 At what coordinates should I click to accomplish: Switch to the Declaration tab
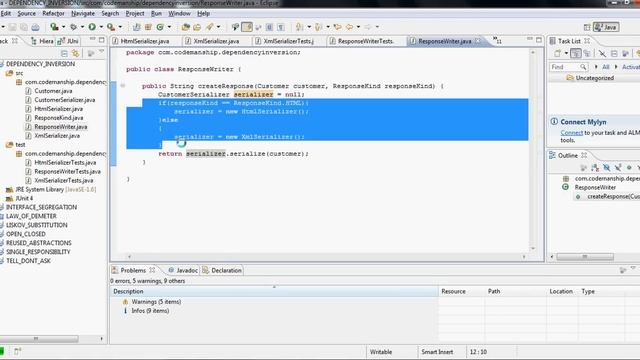[222, 270]
